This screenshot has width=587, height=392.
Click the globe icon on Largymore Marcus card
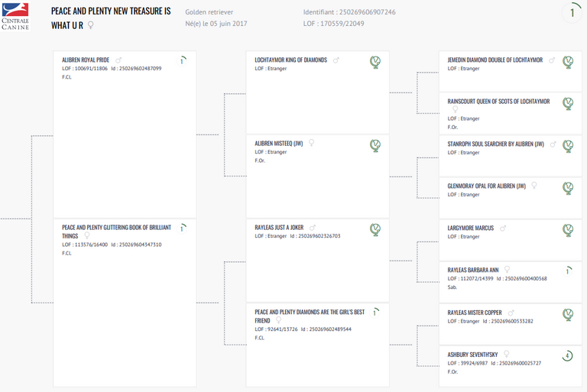(568, 229)
